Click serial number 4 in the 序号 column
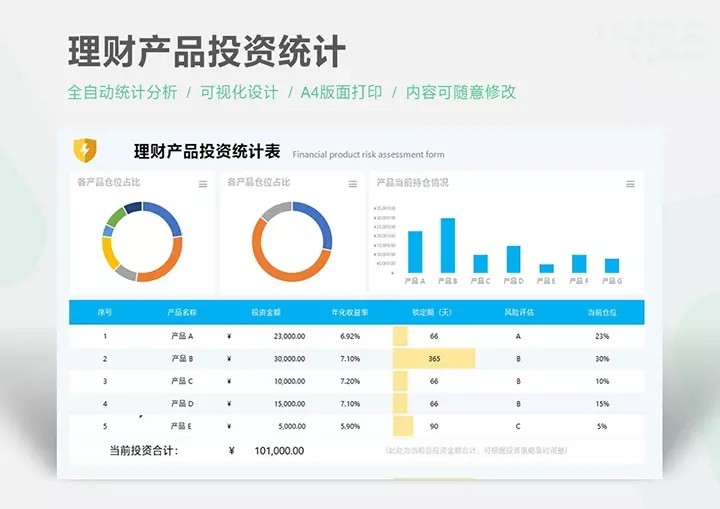The image size is (720, 509). coord(105,404)
